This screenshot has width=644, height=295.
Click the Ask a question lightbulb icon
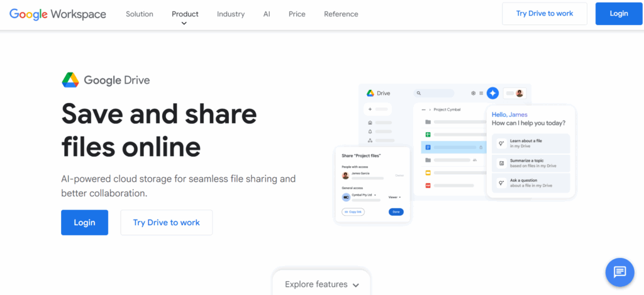(x=501, y=183)
